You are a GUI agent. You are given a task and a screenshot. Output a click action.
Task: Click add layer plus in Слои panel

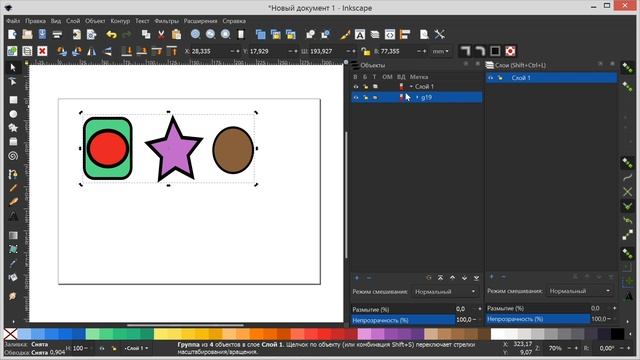coord(491,277)
